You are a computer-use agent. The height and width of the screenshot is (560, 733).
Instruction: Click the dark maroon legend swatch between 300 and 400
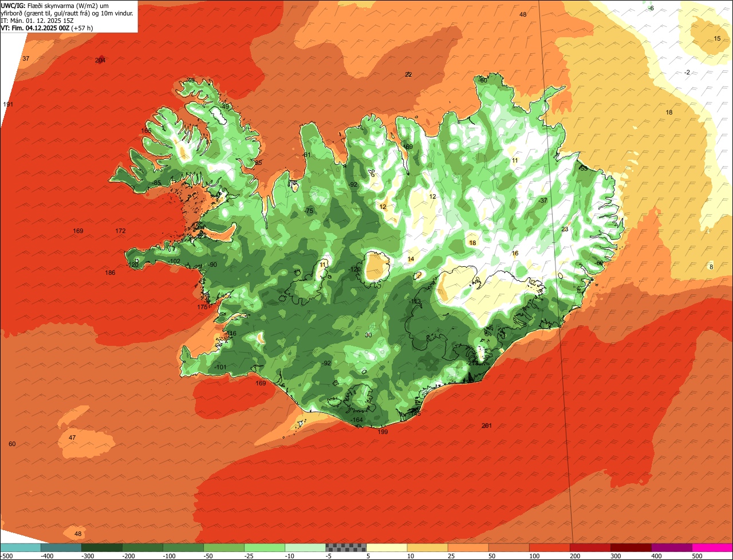[x=630, y=547]
